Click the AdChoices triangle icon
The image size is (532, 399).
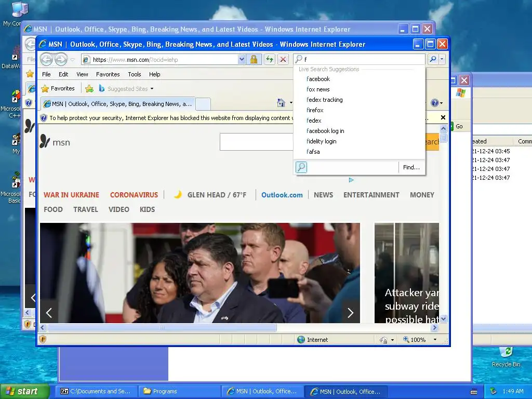coord(351,180)
